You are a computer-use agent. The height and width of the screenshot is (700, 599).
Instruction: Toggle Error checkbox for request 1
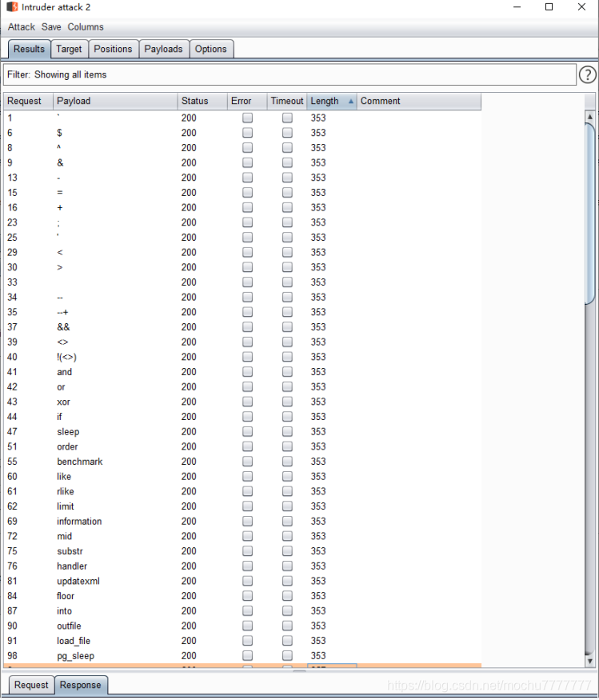(x=247, y=118)
